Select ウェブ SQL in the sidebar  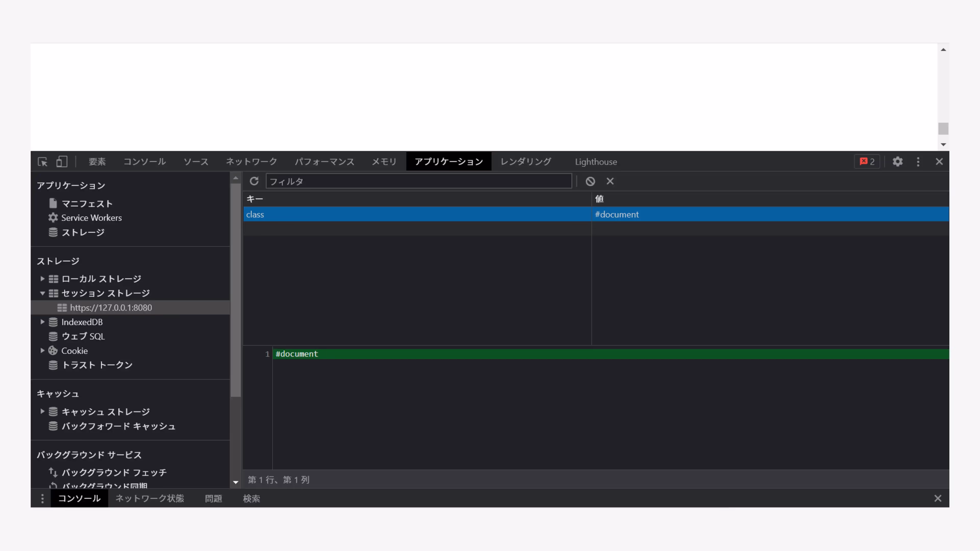[x=83, y=336]
